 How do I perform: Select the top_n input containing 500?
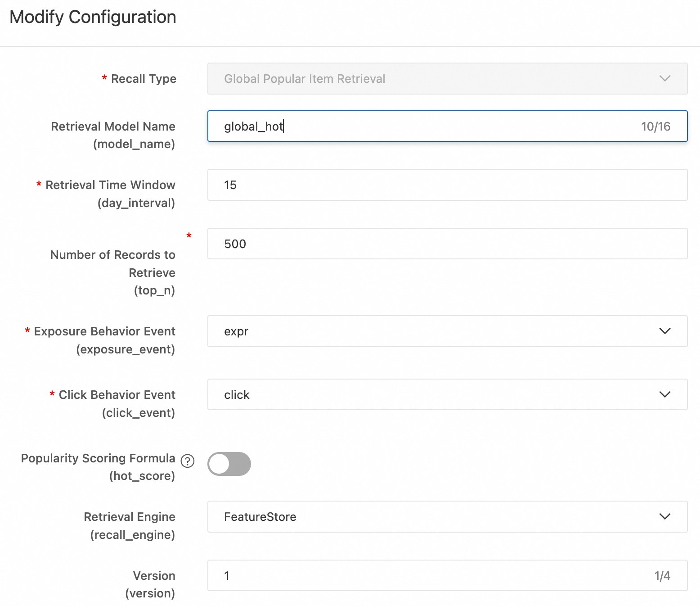point(447,244)
